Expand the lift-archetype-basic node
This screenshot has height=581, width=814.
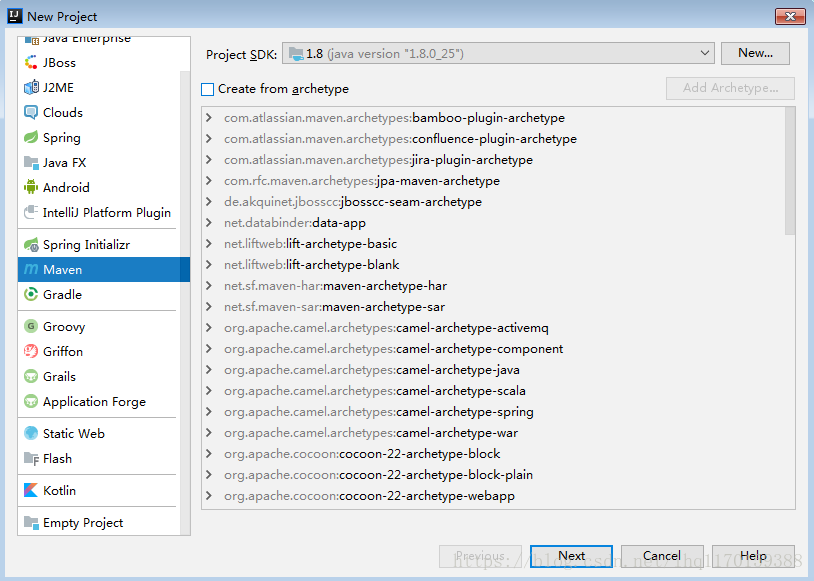(209, 244)
